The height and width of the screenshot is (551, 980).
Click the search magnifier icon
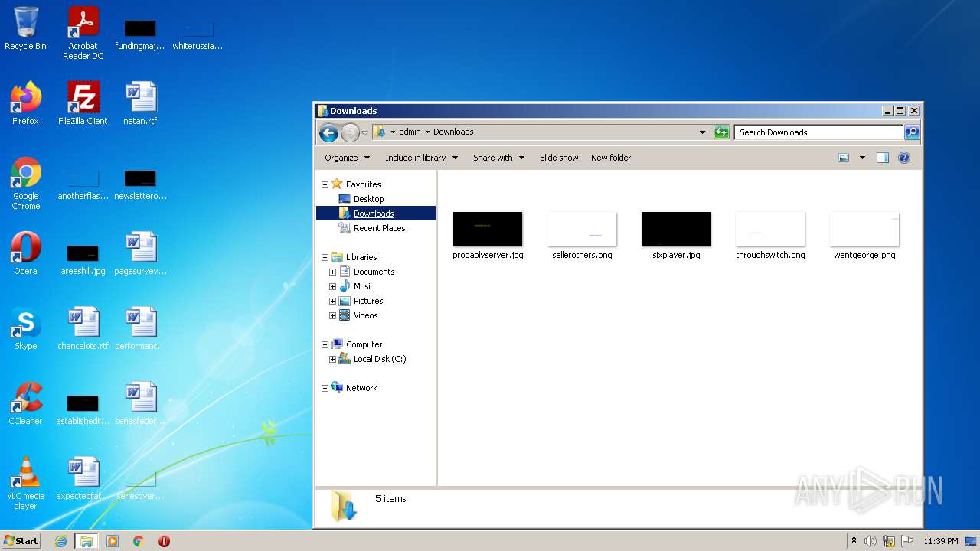pos(911,132)
